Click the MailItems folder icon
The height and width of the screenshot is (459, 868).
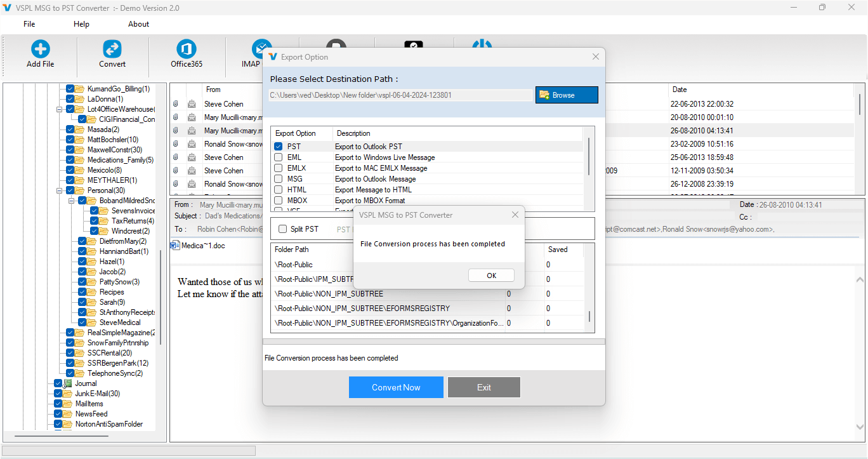(68, 404)
